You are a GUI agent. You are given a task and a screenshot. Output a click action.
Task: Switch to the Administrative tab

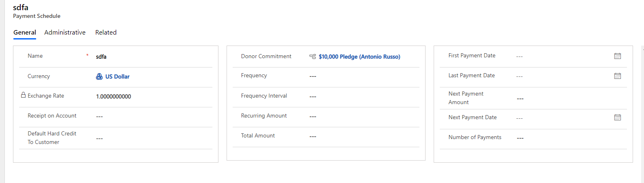(x=65, y=33)
